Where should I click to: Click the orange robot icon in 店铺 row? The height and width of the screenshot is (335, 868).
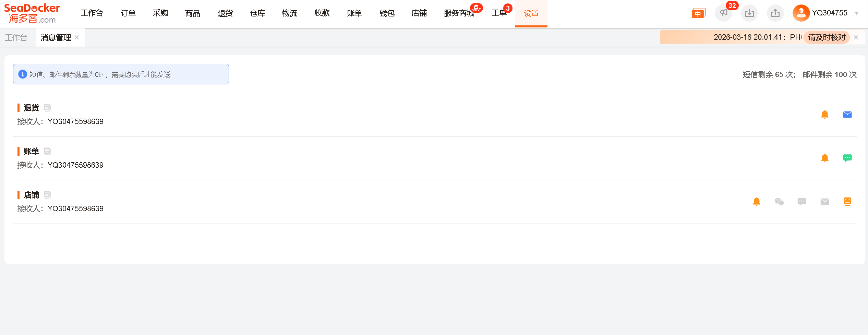[847, 202]
